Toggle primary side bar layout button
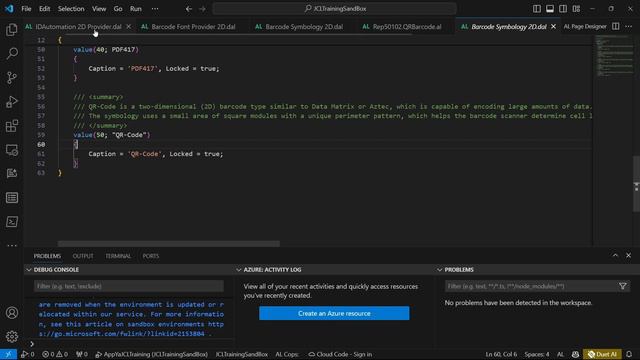The width and height of the screenshot is (640, 360). point(537,9)
